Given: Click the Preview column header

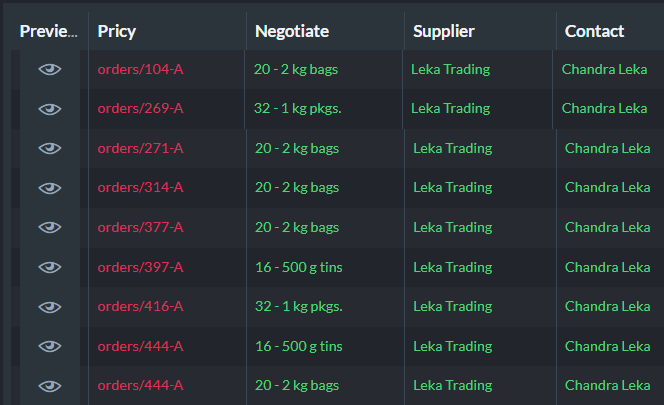Looking at the screenshot, I should [49, 31].
